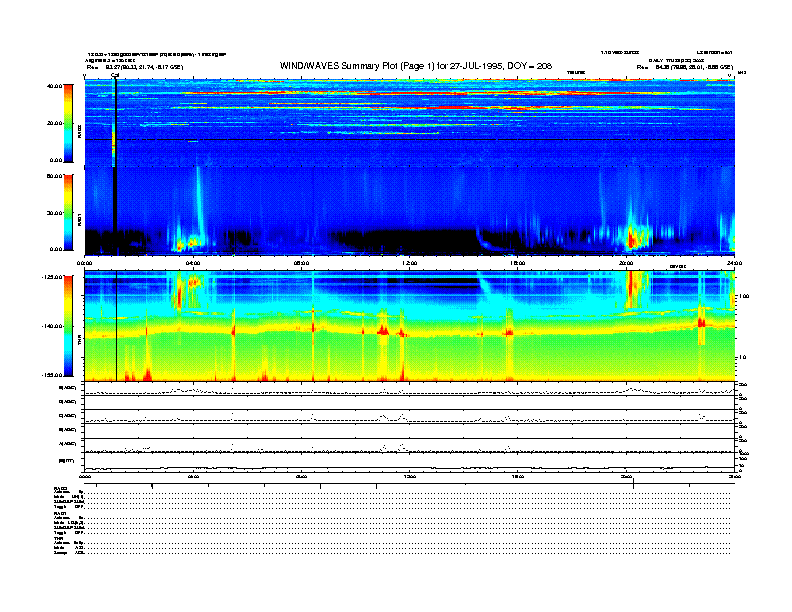Click the 100 label on TNR right axis

tap(743, 296)
